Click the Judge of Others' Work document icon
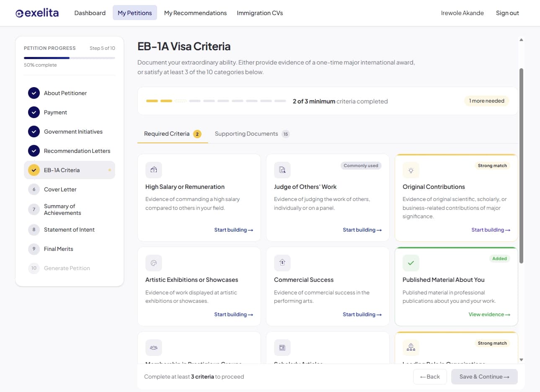 click(x=282, y=170)
